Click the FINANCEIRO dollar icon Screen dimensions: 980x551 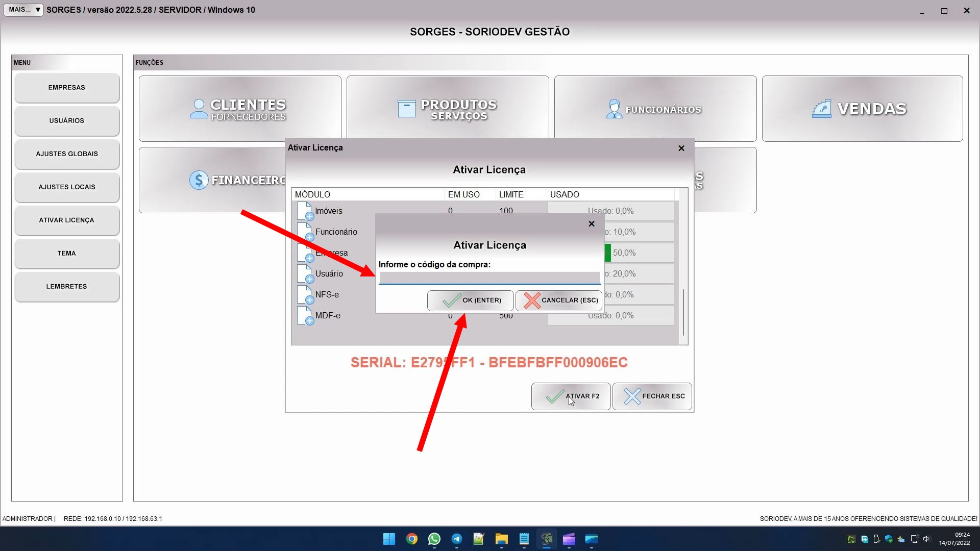199,180
